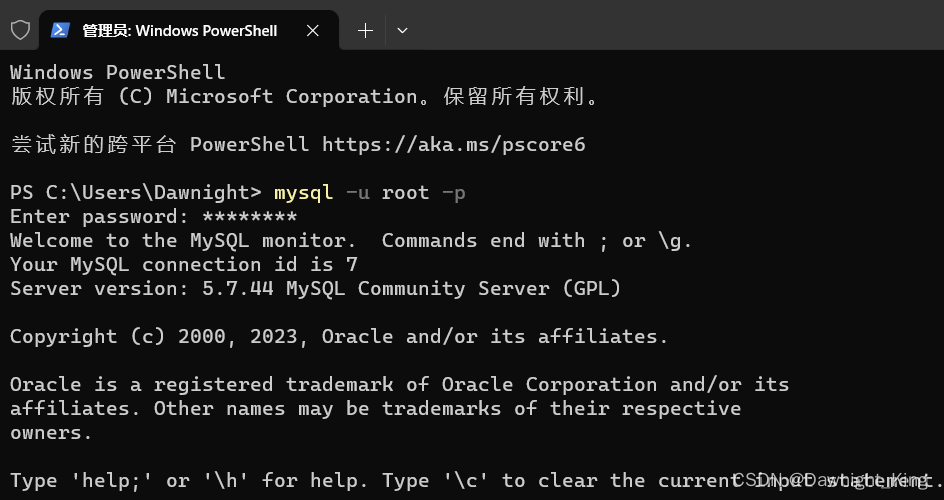This screenshot has width=944, height=500.
Task: Click the '-u' parameter in the command
Action: (358, 193)
